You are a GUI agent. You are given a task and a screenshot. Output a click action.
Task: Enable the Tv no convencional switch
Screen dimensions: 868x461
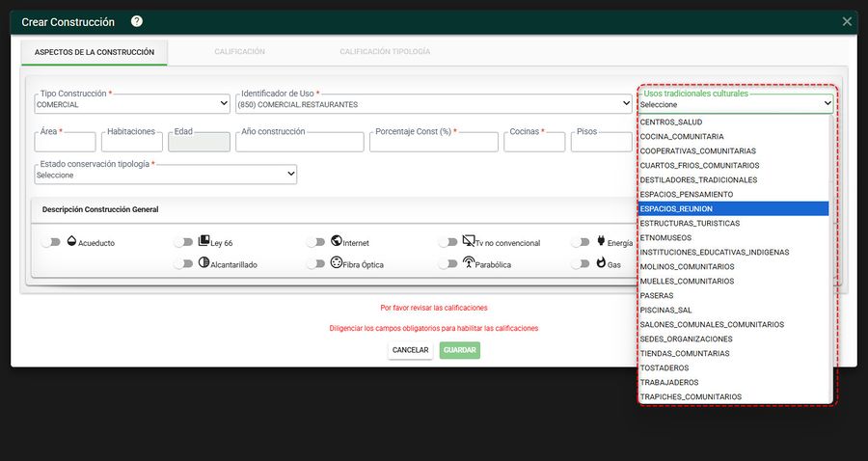pos(448,242)
